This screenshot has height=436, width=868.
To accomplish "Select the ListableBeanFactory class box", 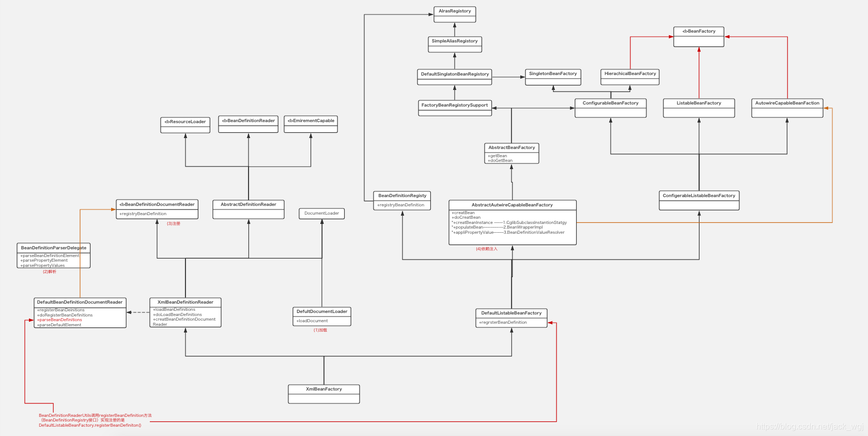I will click(699, 108).
